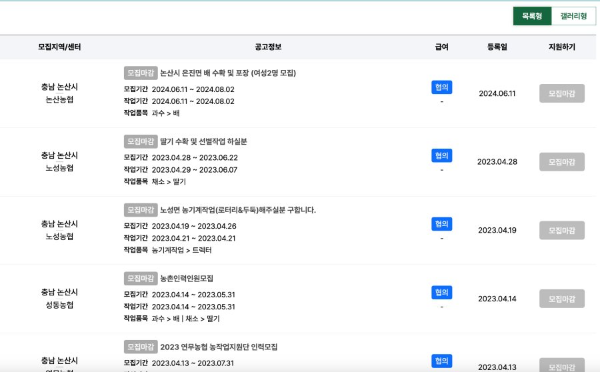Click 협의 pay badge in 딸기 수확 row
Screen dimensions: 600x372
point(442,156)
